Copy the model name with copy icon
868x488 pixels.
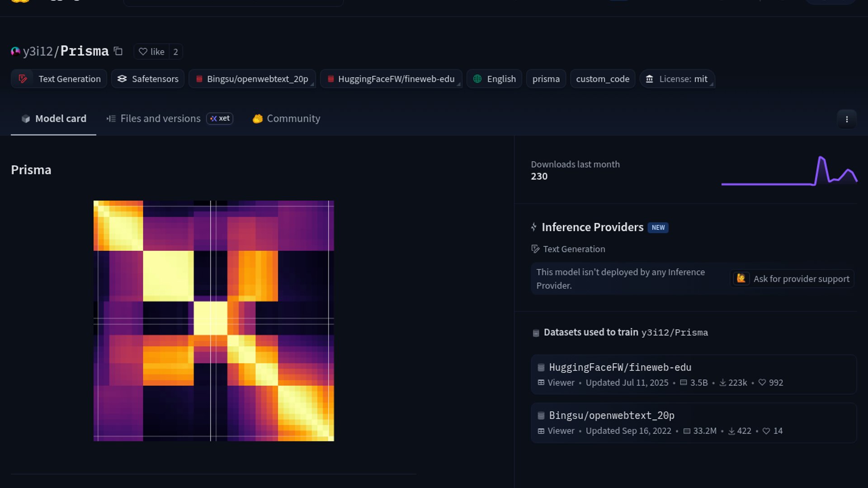(118, 52)
